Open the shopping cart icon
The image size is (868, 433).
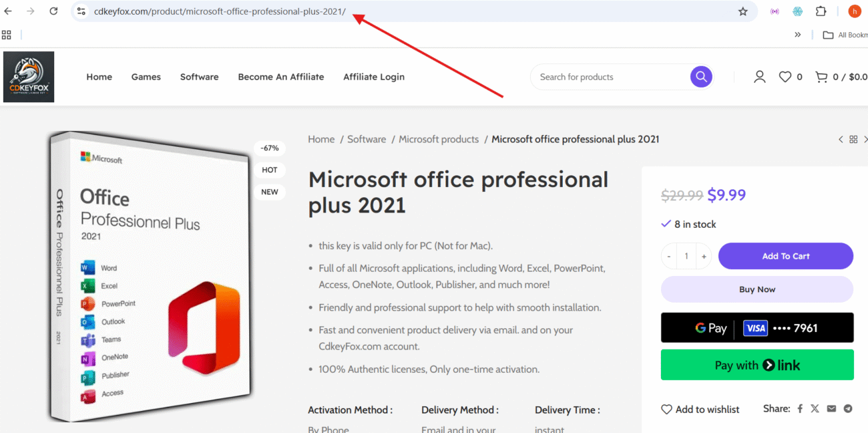click(x=821, y=77)
